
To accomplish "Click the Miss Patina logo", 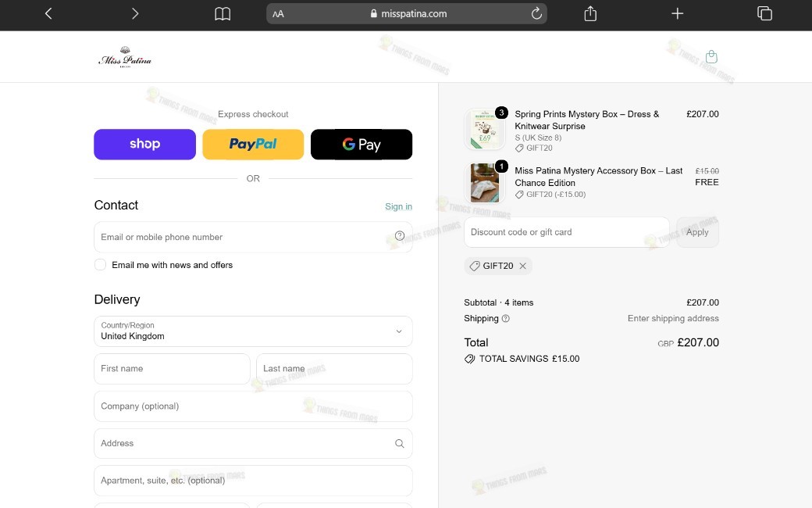I will pos(125,57).
